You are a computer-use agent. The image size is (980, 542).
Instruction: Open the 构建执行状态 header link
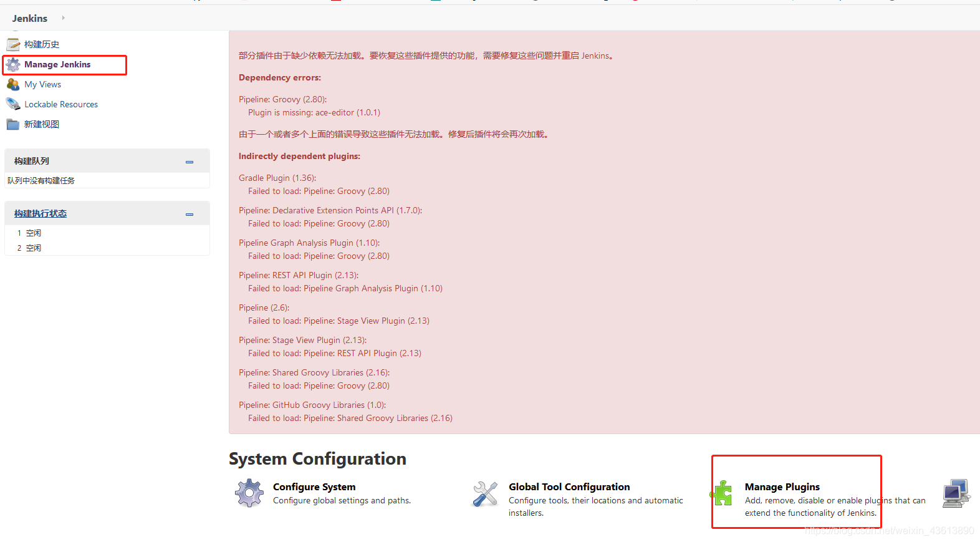pyautogui.click(x=41, y=213)
